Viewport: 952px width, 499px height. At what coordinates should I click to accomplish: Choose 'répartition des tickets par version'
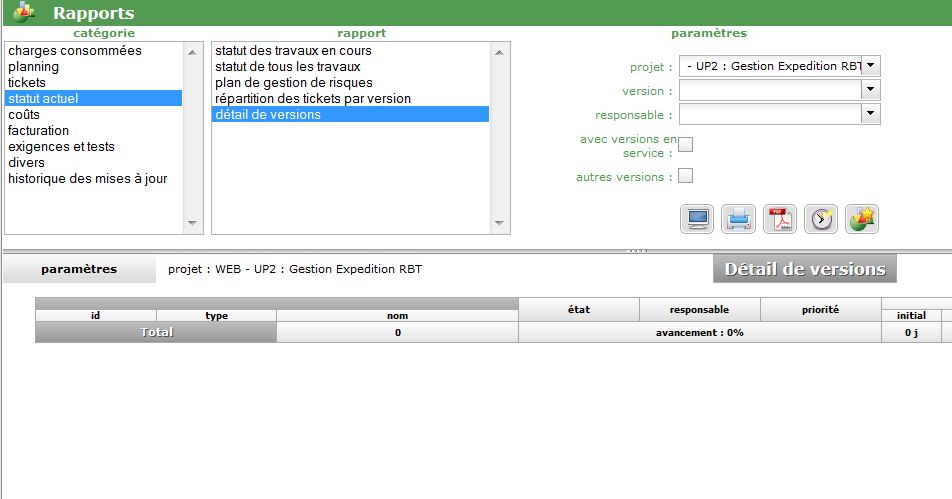[312, 99]
